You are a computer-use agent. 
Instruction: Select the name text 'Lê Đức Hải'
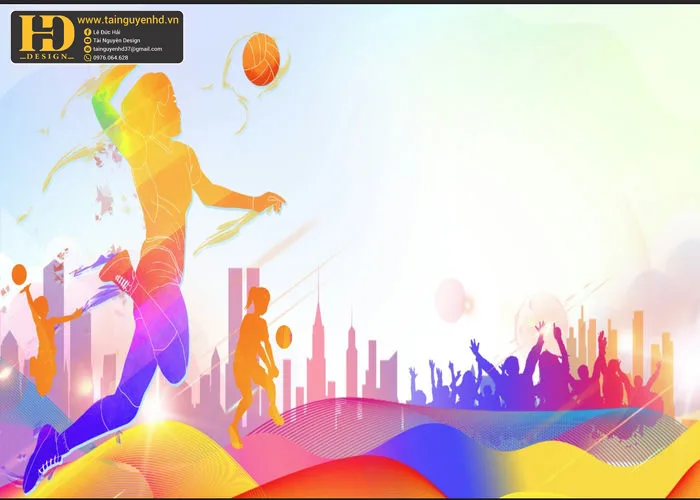click(x=106, y=32)
